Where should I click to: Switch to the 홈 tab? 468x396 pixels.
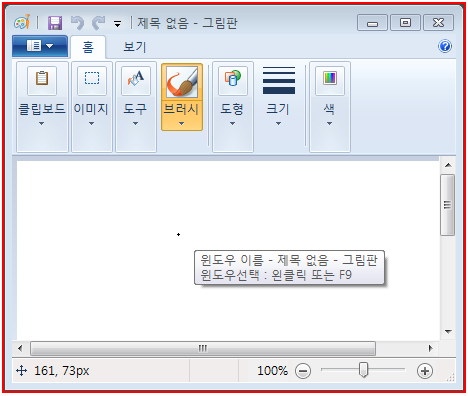(88, 47)
